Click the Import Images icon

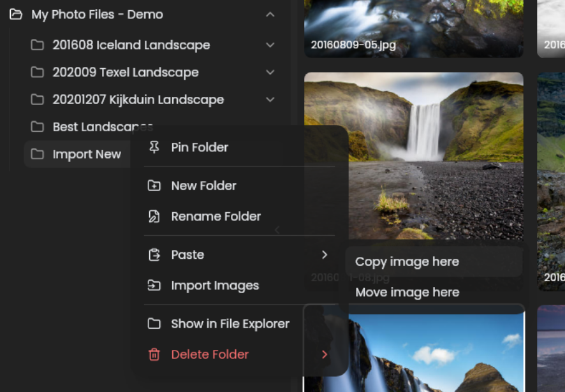point(154,286)
